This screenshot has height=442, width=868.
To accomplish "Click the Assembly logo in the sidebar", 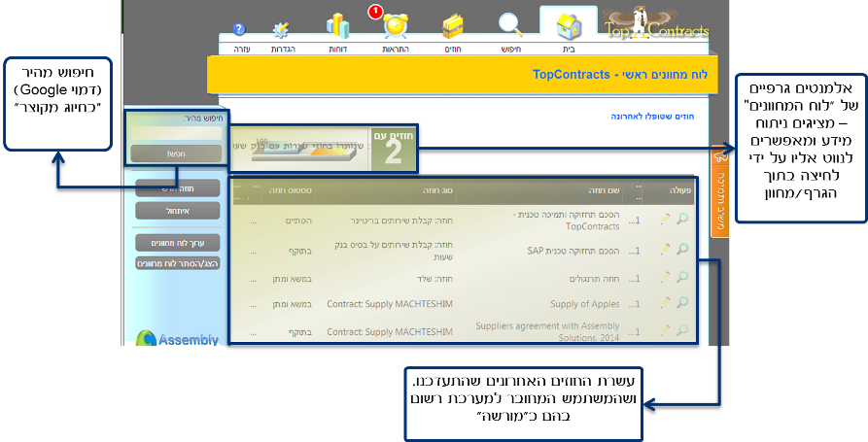I will (177, 339).
